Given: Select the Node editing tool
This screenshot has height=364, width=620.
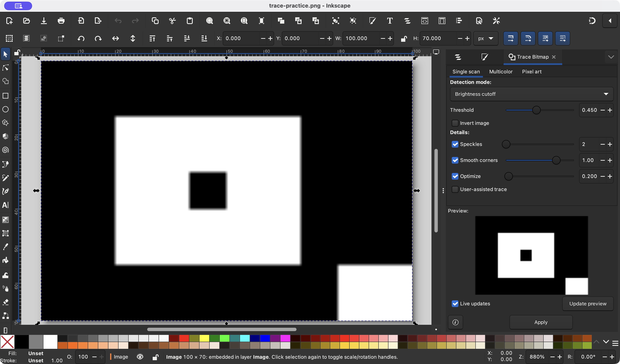Looking at the screenshot, I should [x=5, y=68].
